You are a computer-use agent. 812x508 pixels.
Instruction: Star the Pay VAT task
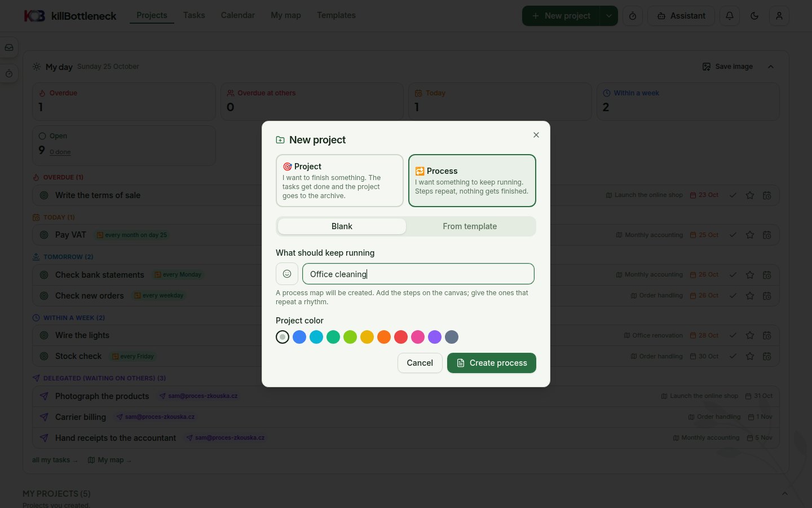tap(750, 235)
